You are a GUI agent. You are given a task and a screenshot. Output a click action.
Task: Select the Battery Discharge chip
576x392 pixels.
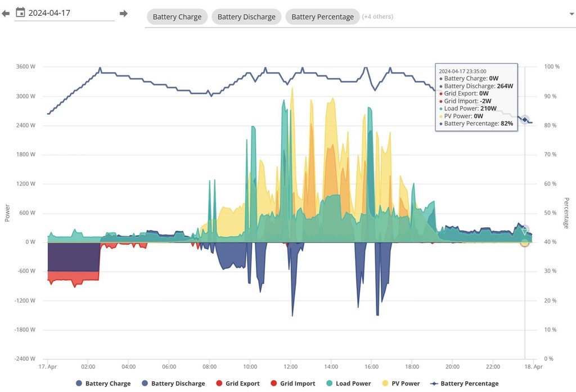pyautogui.click(x=246, y=17)
